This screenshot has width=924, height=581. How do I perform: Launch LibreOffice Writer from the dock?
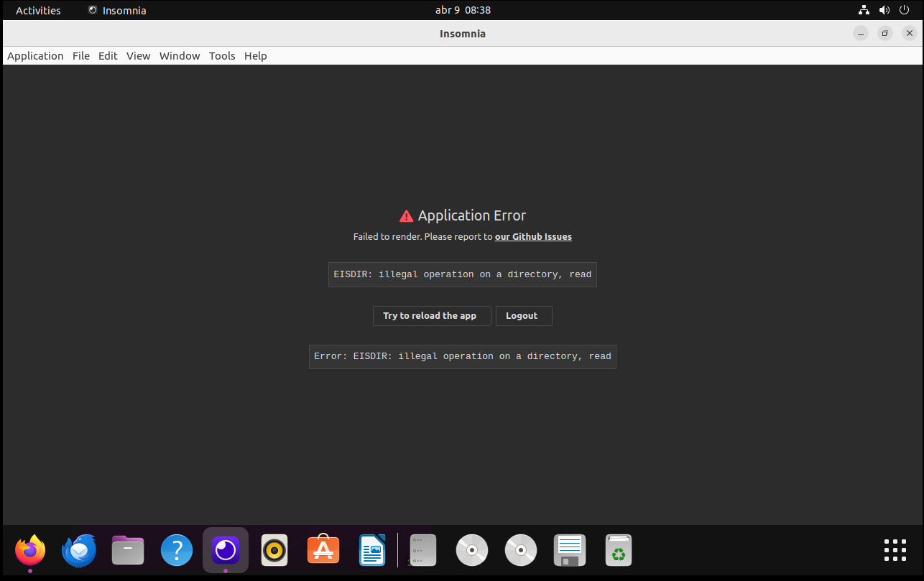pos(372,551)
